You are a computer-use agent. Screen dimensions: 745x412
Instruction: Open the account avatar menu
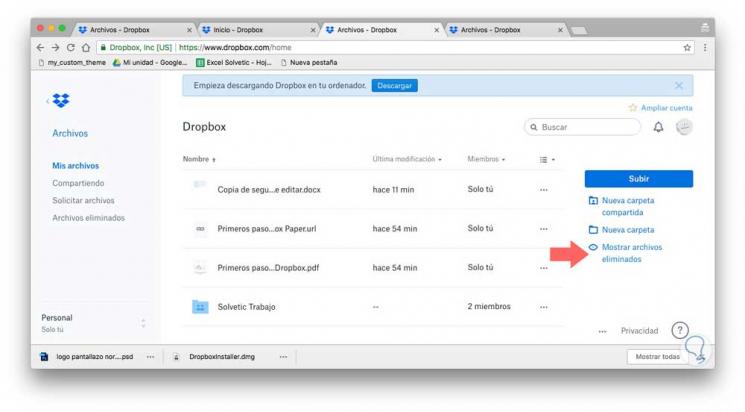[x=684, y=127]
